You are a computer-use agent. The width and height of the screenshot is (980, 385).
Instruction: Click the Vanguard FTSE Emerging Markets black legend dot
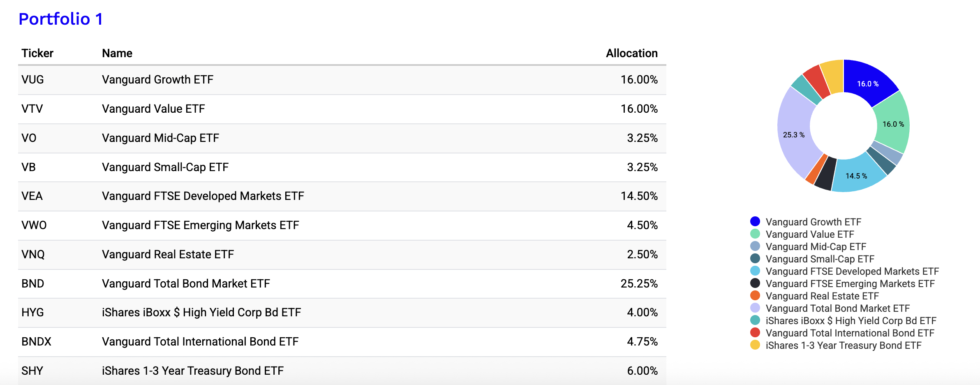tap(755, 283)
